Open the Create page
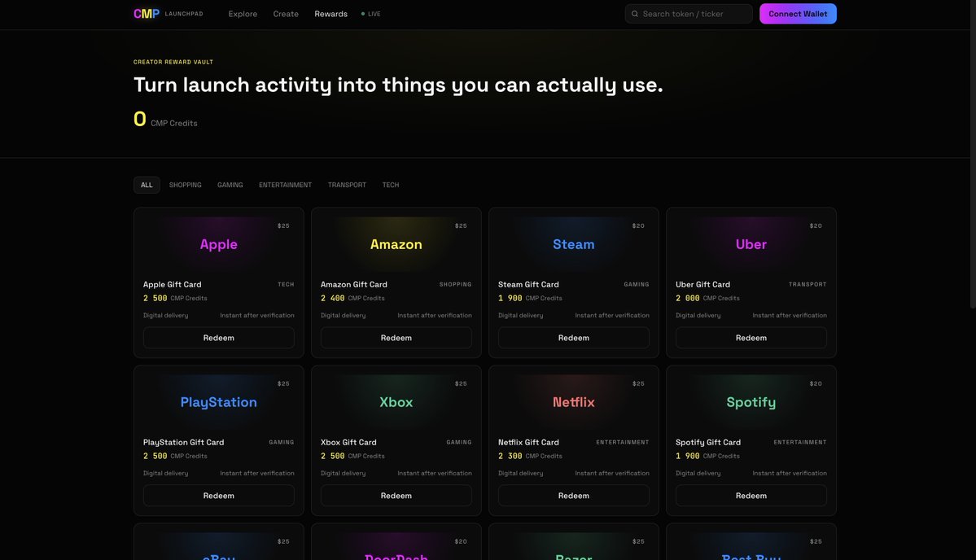 (x=286, y=14)
